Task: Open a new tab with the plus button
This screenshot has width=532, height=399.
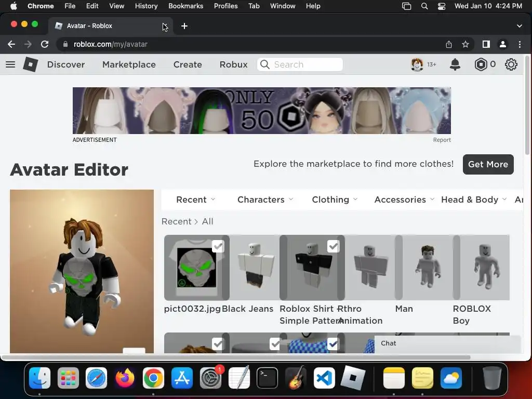Action: tap(184, 26)
